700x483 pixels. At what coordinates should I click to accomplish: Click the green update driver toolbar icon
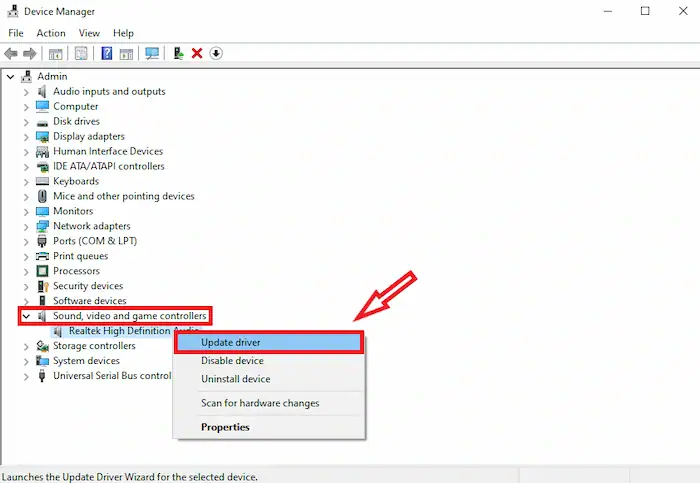pyautogui.click(x=178, y=53)
